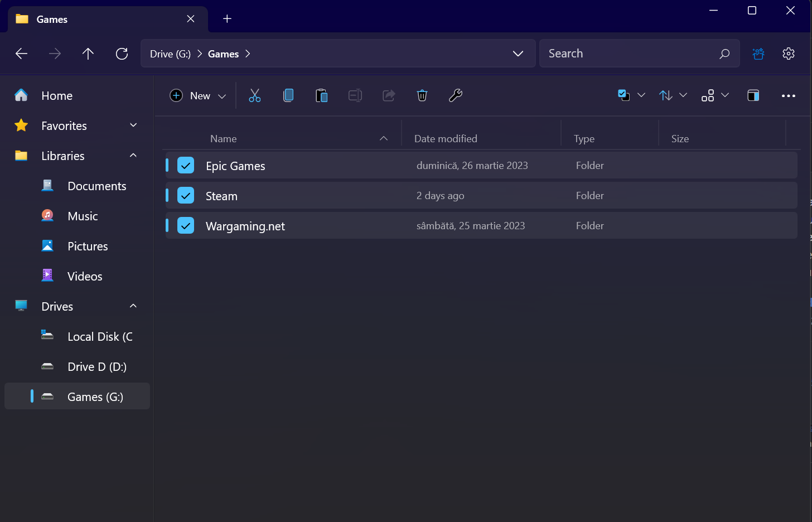Select Local Disk (C drive in sidebar

[78, 336]
